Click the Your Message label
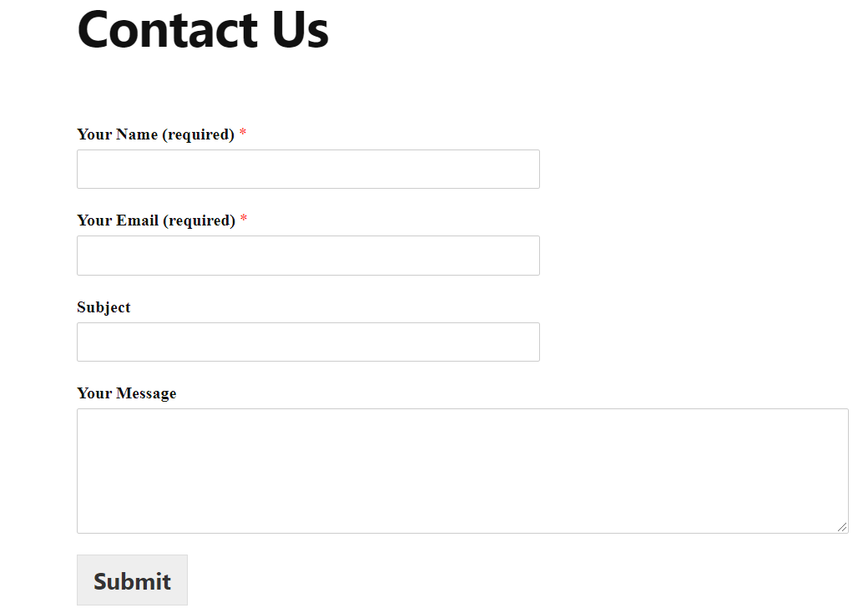Image resolution: width=868 pixels, height=608 pixels. click(x=127, y=393)
